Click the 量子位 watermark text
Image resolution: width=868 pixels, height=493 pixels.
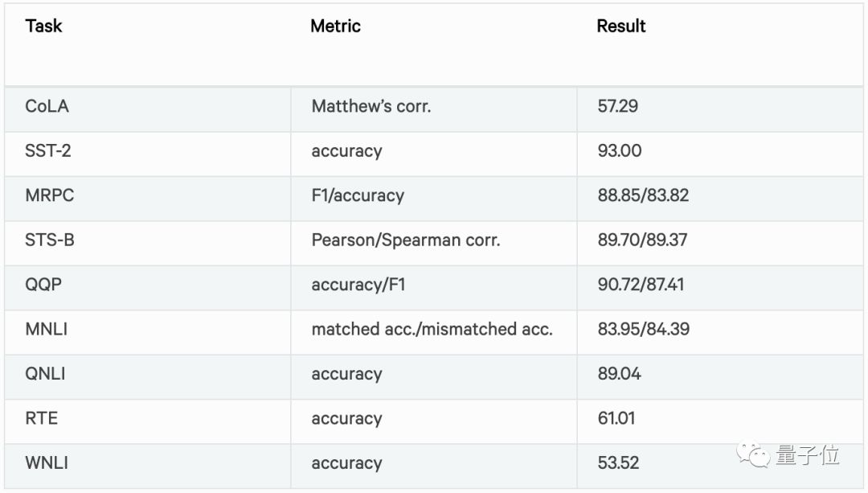point(808,456)
